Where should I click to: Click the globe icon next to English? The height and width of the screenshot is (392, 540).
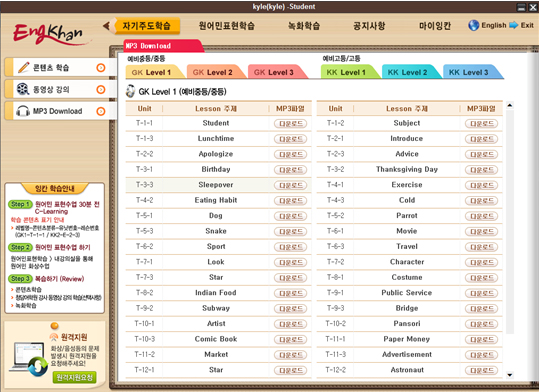(474, 25)
